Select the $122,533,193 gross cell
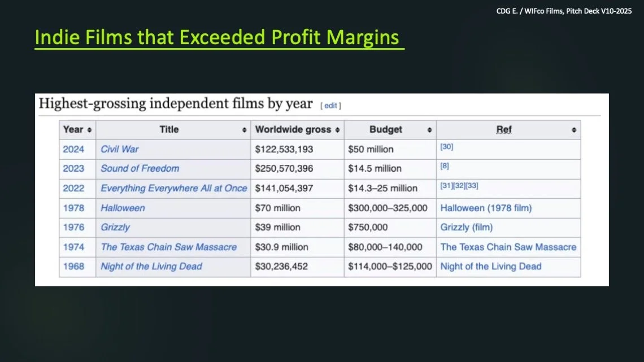 [297, 149]
